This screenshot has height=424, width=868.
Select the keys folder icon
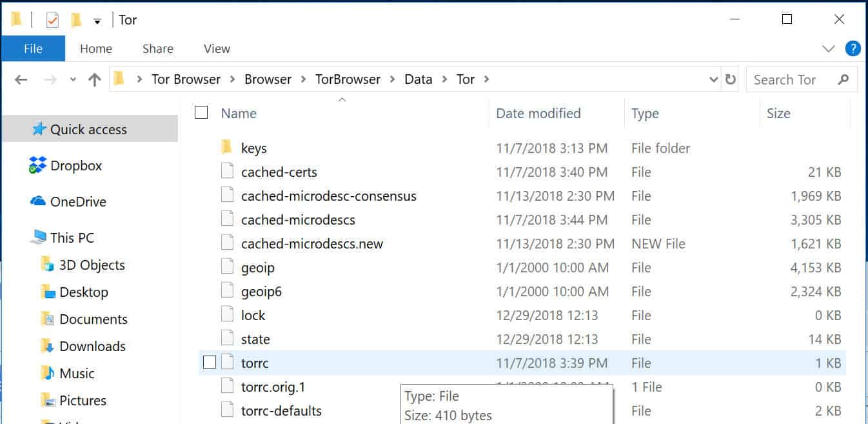226,148
